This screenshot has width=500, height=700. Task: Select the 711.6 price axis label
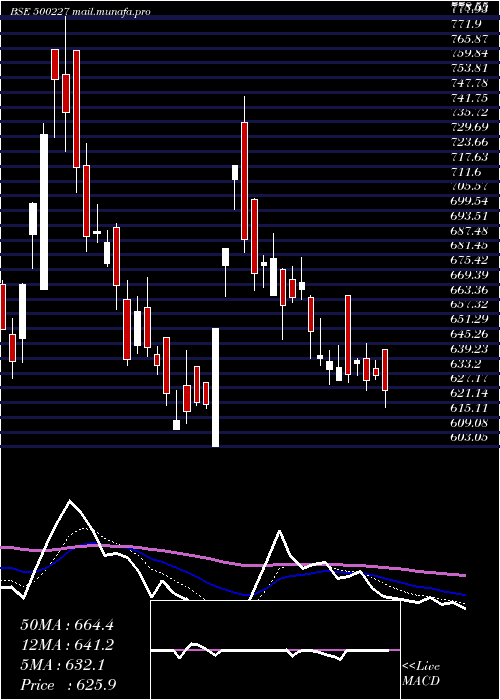[466, 172]
